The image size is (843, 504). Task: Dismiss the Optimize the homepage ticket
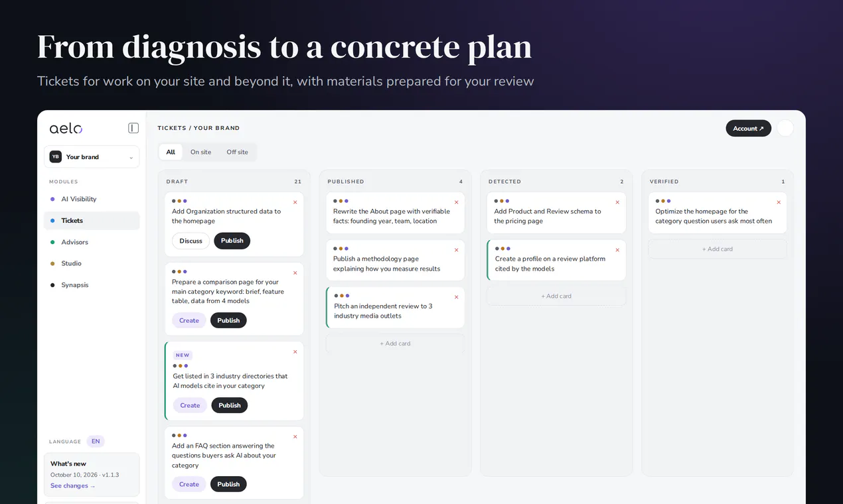(779, 202)
